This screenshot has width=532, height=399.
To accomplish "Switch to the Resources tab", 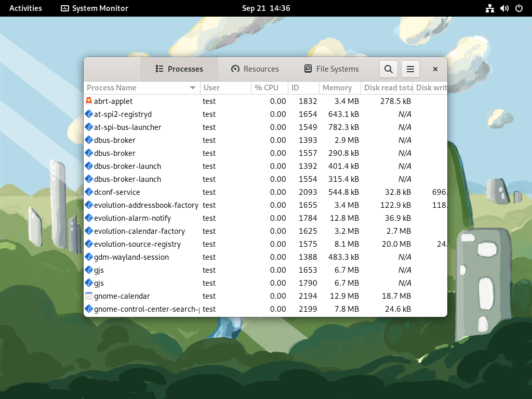I will 255,69.
